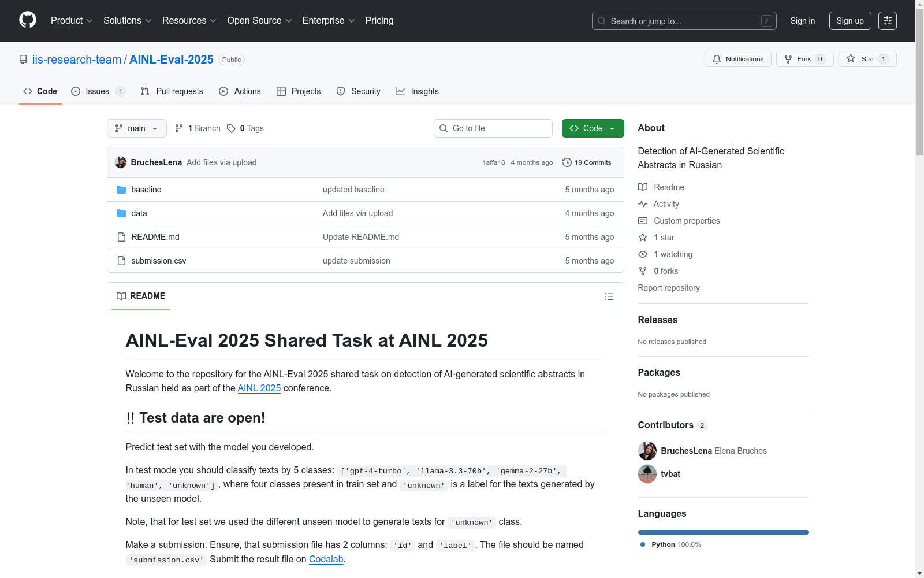Viewport: 924px width, 578px height.
Task: Open the Add files via upload commit message
Action: coord(222,162)
